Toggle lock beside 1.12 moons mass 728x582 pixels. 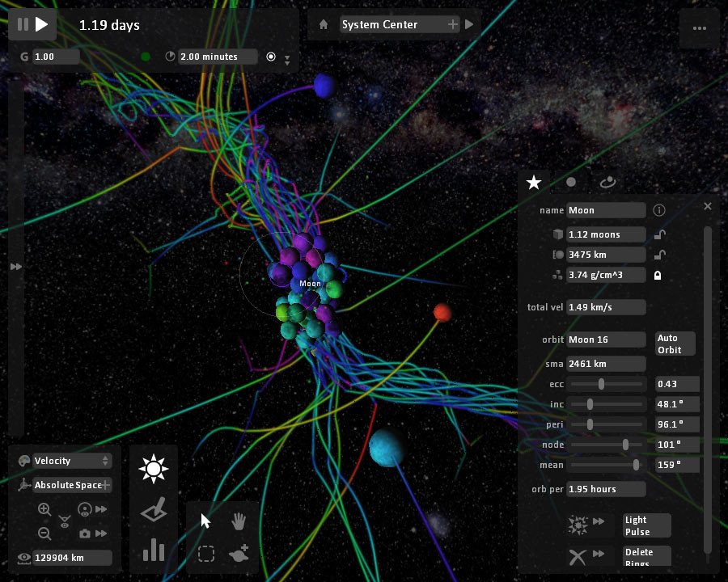(659, 234)
